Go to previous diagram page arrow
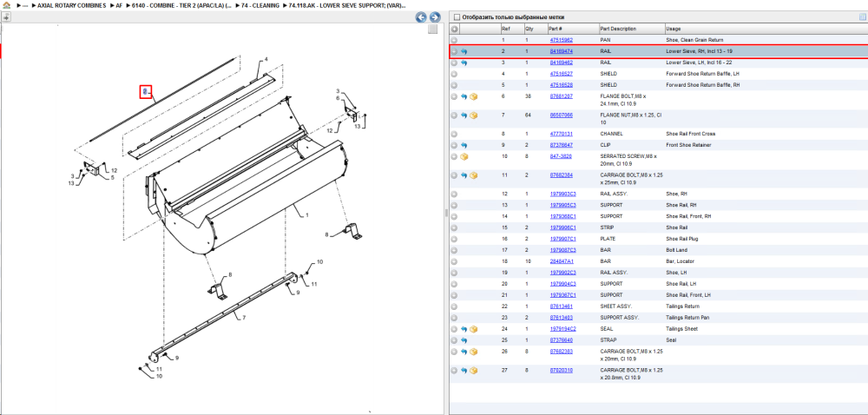The height and width of the screenshot is (415, 868). (421, 17)
